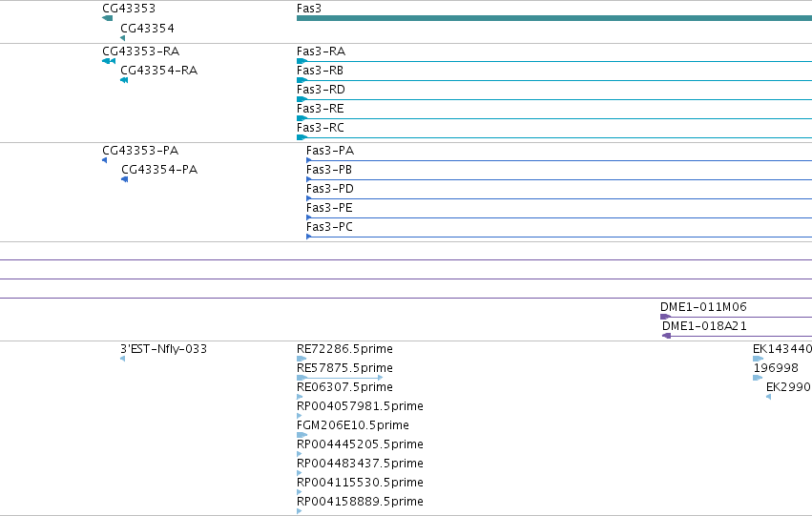Select transcript CG43354-RA
Screen dimensions: 812x516
[159, 71]
